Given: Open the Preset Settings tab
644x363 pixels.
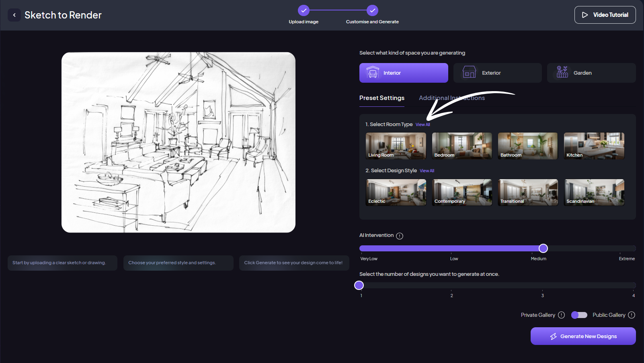Looking at the screenshot, I should 381,98.
